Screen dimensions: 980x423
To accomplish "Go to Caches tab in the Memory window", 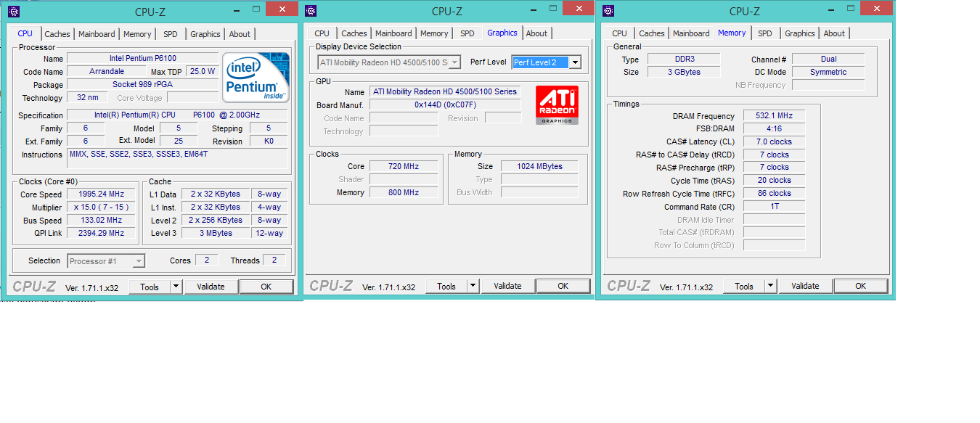I will pyautogui.click(x=652, y=33).
